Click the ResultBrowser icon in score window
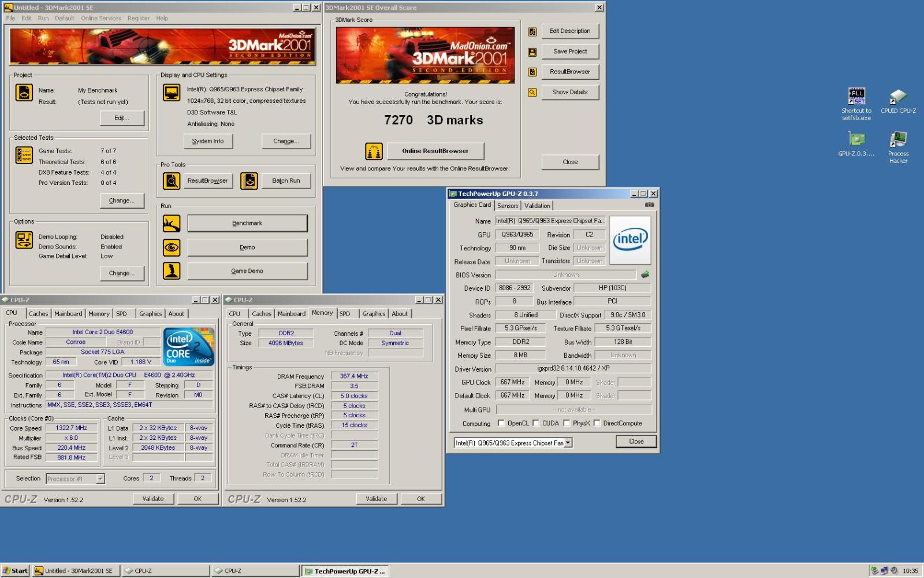The height and width of the screenshot is (578, 924). (x=532, y=72)
